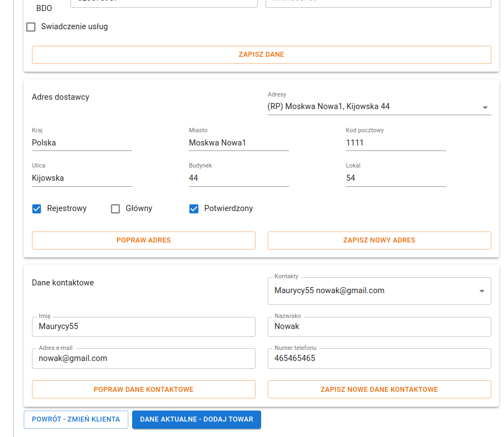Select the Numer telefonu field

379,358
